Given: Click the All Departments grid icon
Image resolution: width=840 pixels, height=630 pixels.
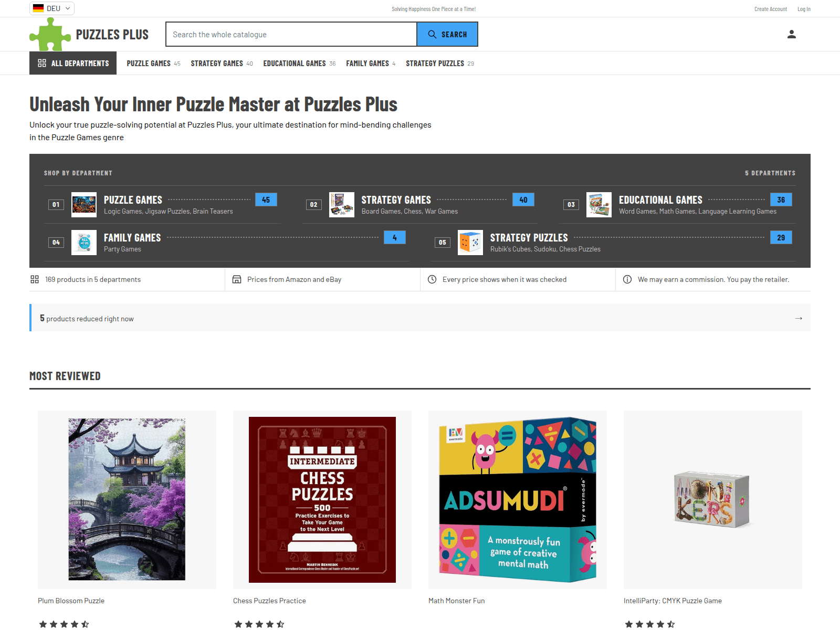Looking at the screenshot, I should pyautogui.click(x=42, y=63).
